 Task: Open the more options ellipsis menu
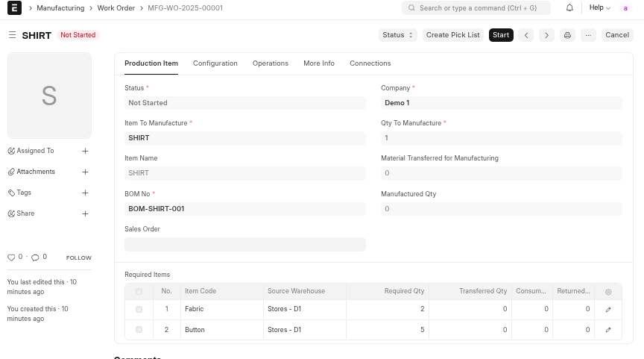[x=588, y=35]
